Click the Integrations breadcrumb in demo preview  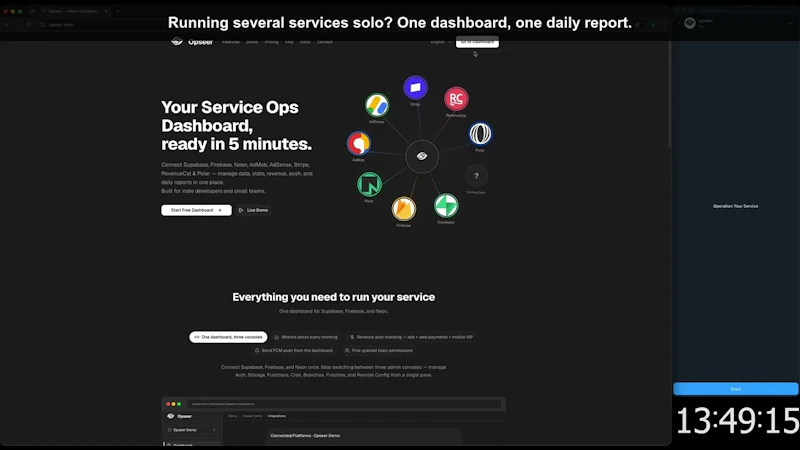(x=277, y=416)
